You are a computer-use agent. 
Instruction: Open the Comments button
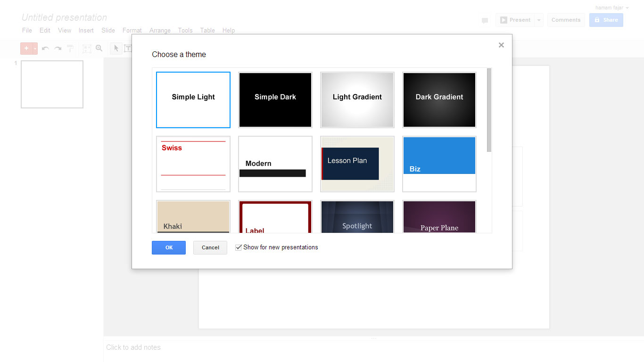click(566, 20)
